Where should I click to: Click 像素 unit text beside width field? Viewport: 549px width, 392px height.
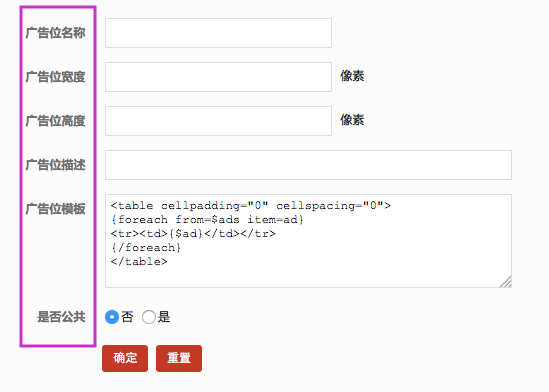pyautogui.click(x=352, y=76)
